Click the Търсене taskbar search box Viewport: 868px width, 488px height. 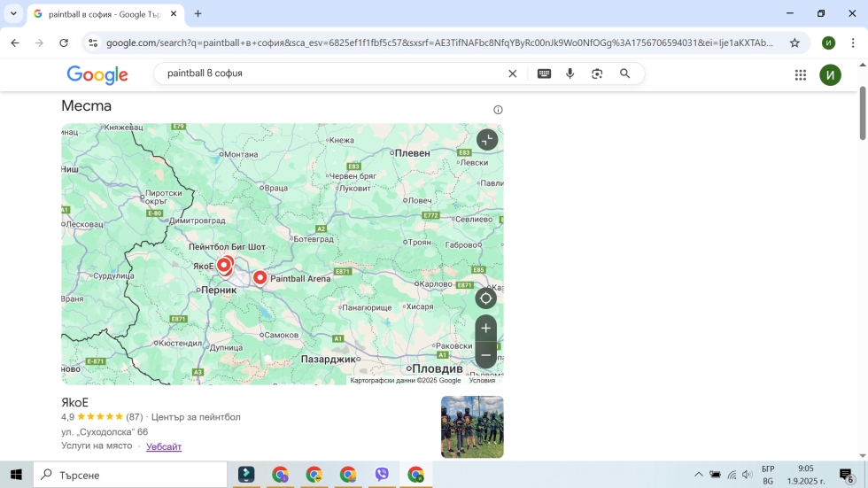[130, 475]
